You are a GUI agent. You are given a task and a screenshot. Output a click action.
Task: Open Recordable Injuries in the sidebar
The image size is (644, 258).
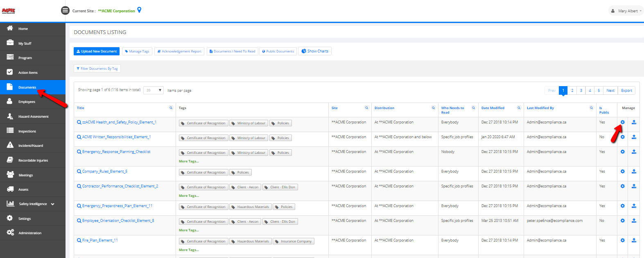pyautogui.click(x=33, y=160)
